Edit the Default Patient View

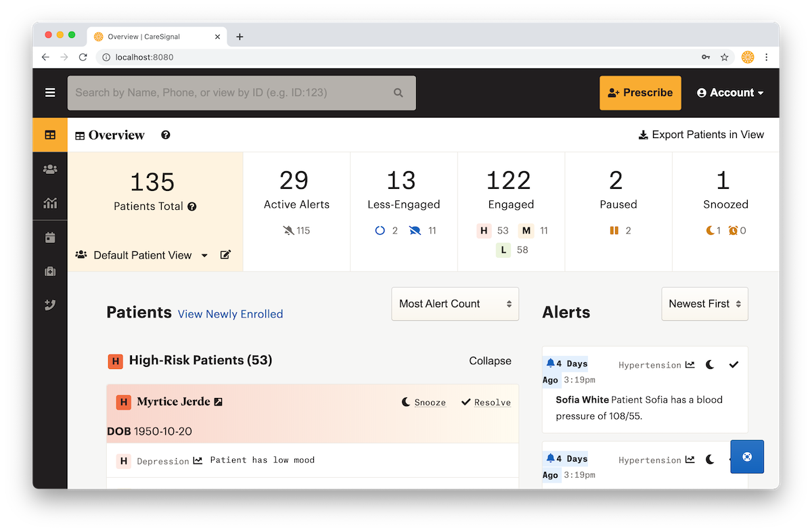click(225, 255)
